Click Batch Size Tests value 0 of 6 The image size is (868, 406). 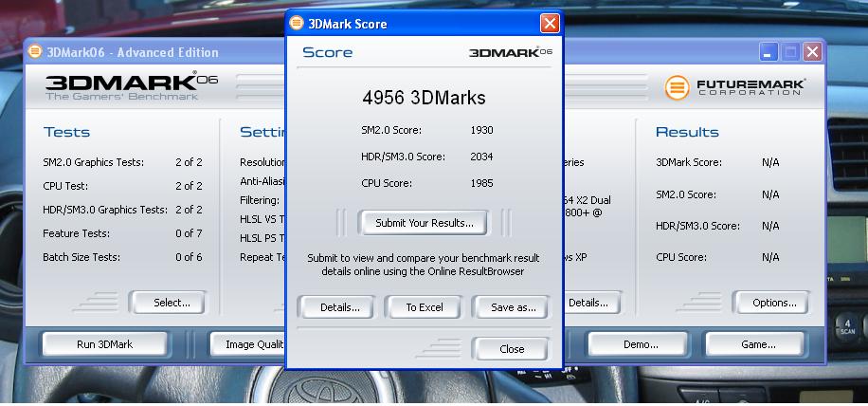[x=189, y=257]
